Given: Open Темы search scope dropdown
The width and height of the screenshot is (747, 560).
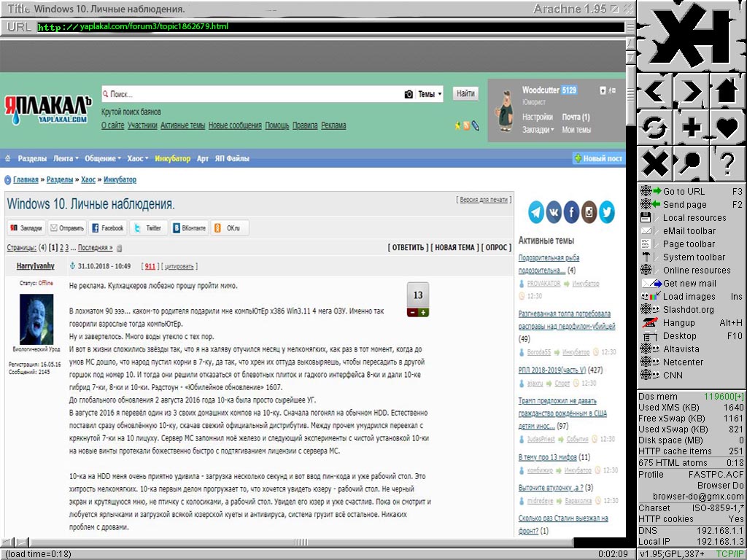Looking at the screenshot, I should (x=430, y=94).
